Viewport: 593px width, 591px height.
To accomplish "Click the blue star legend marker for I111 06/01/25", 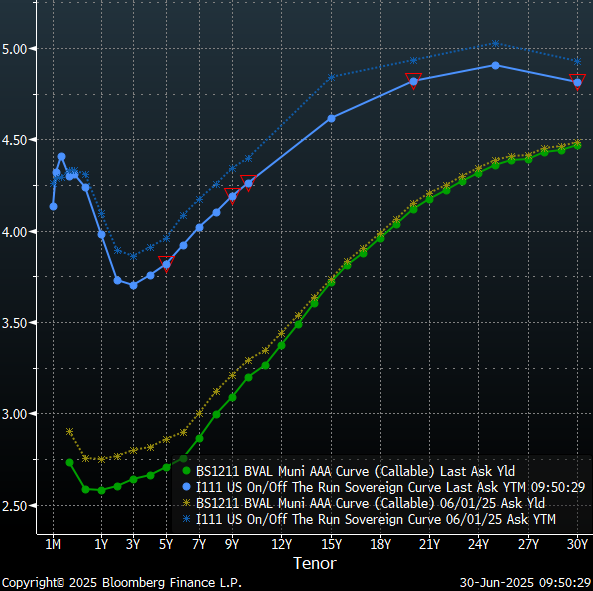I will tap(186, 519).
